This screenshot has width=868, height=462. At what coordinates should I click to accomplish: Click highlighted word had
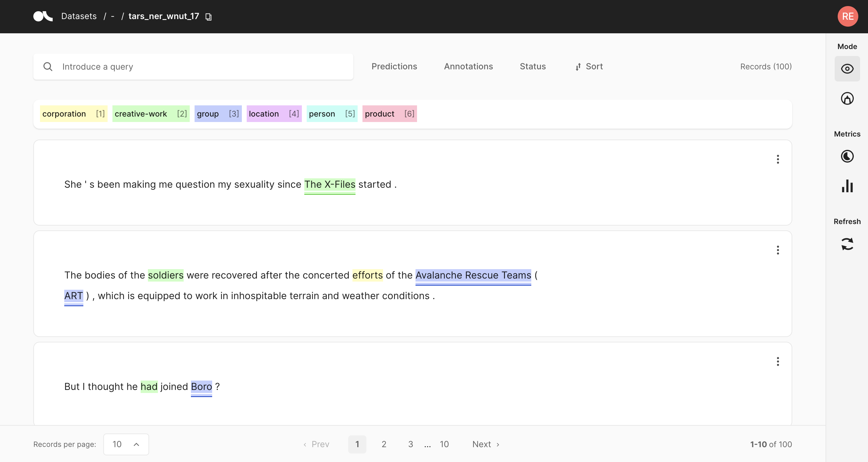[149, 387]
